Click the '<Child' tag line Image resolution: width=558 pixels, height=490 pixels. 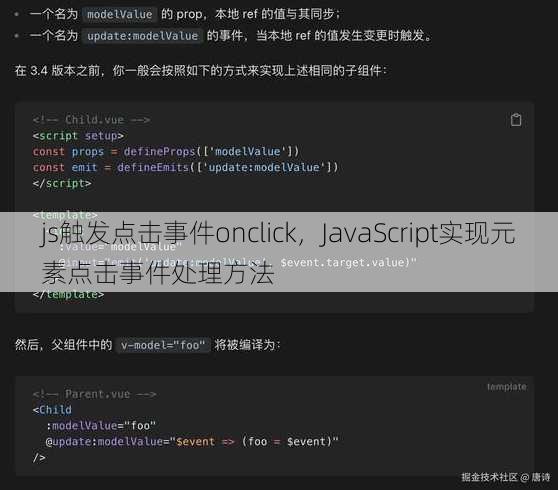(x=52, y=410)
